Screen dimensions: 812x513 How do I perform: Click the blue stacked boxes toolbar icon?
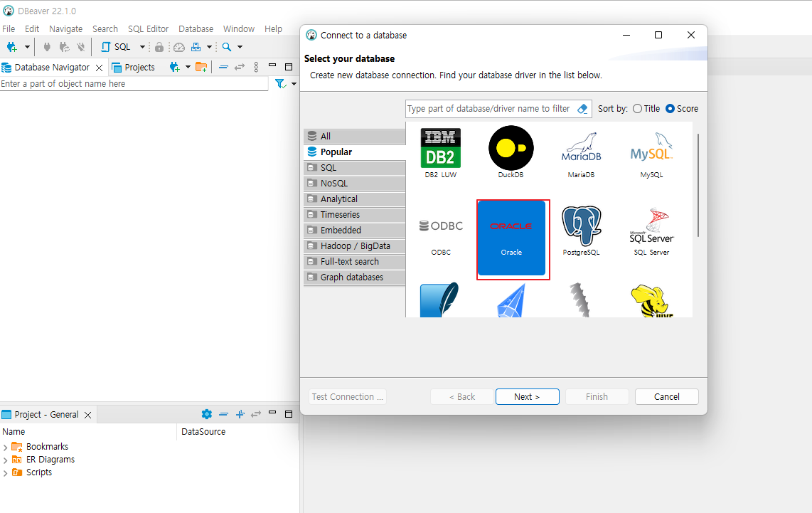point(196,47)
